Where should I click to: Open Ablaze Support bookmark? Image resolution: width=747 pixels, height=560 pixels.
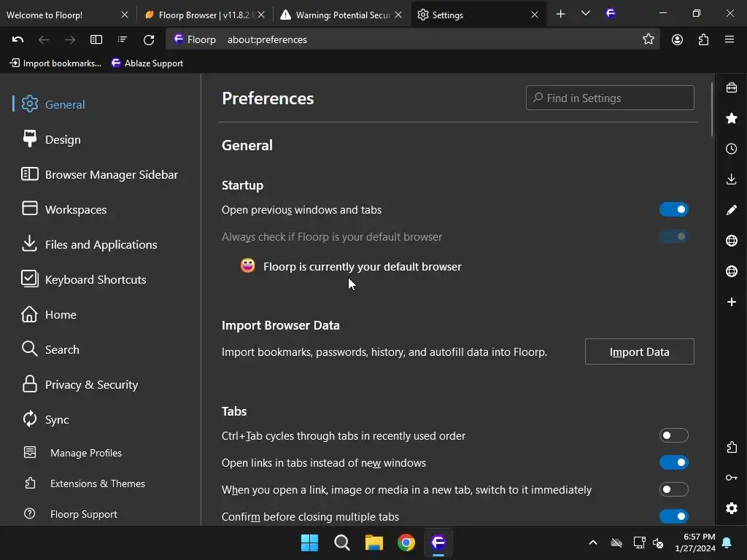pos(147,63)
